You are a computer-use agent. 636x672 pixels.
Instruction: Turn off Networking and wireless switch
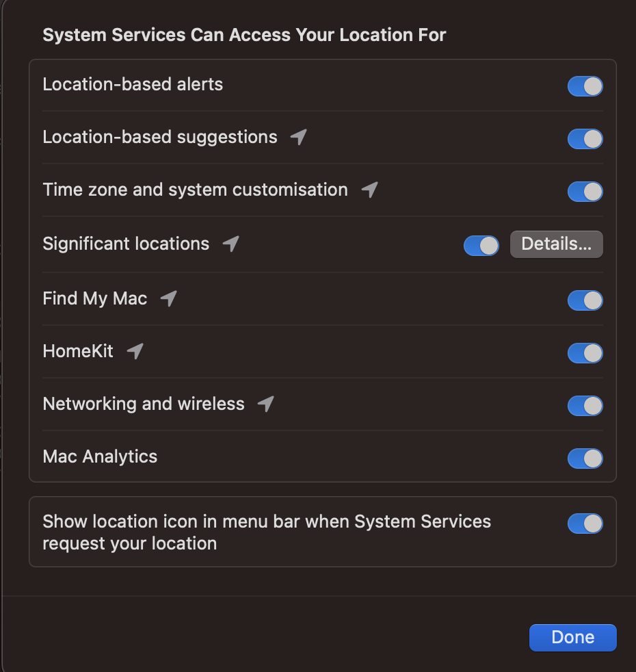coord(585,406)
